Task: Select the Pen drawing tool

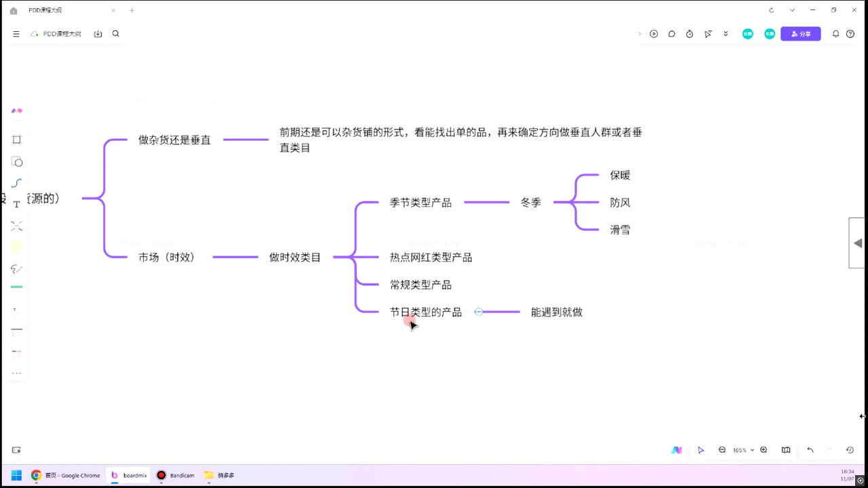Action: point(17,269)
